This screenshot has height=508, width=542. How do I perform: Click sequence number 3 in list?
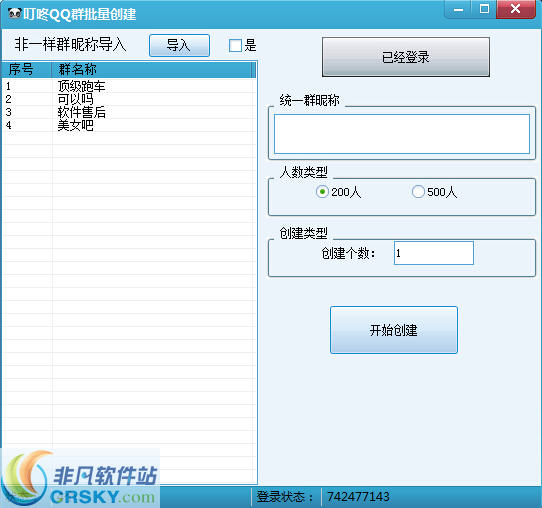(9, 112)
